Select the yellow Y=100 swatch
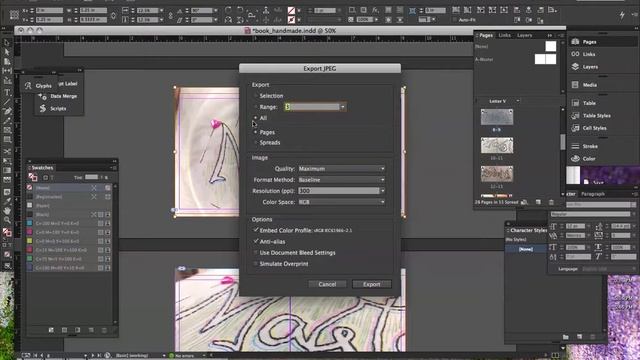This screenshot has height=360, width=640. (x=69, y=241)
